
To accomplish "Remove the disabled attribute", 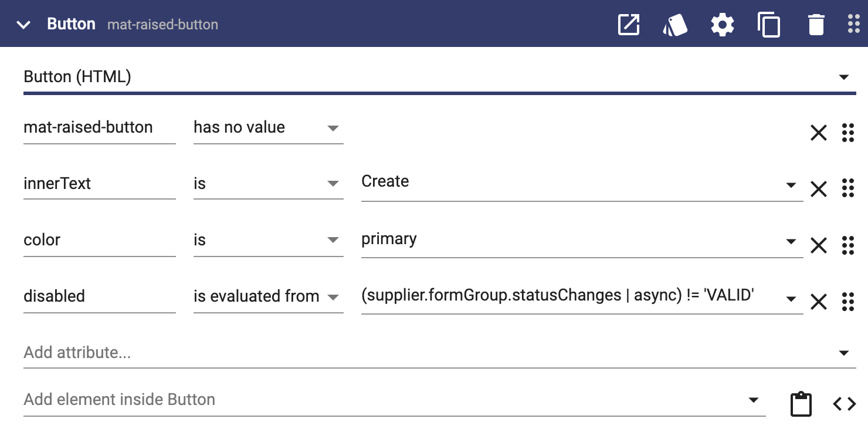I will pos(818,302).
